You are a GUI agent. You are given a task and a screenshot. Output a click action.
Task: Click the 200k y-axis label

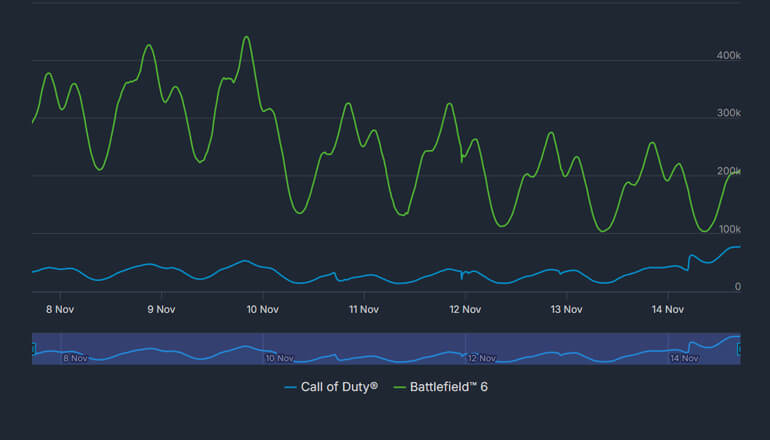pos(728,172)
